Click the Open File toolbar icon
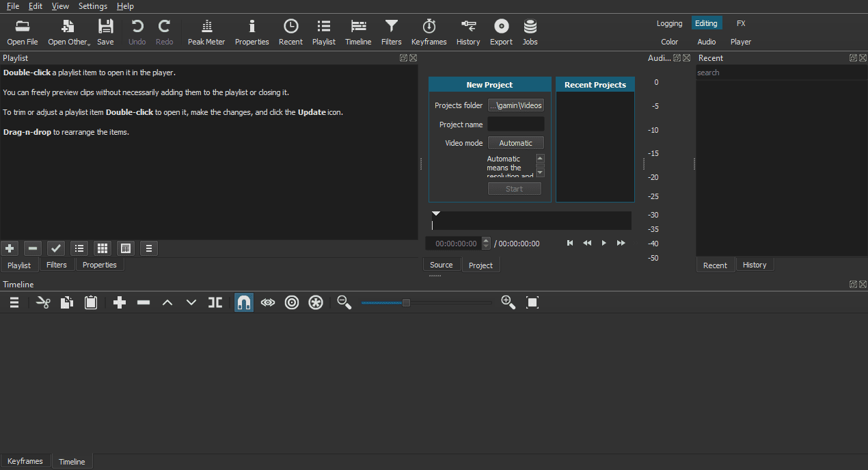 click(x=23, y=32)
